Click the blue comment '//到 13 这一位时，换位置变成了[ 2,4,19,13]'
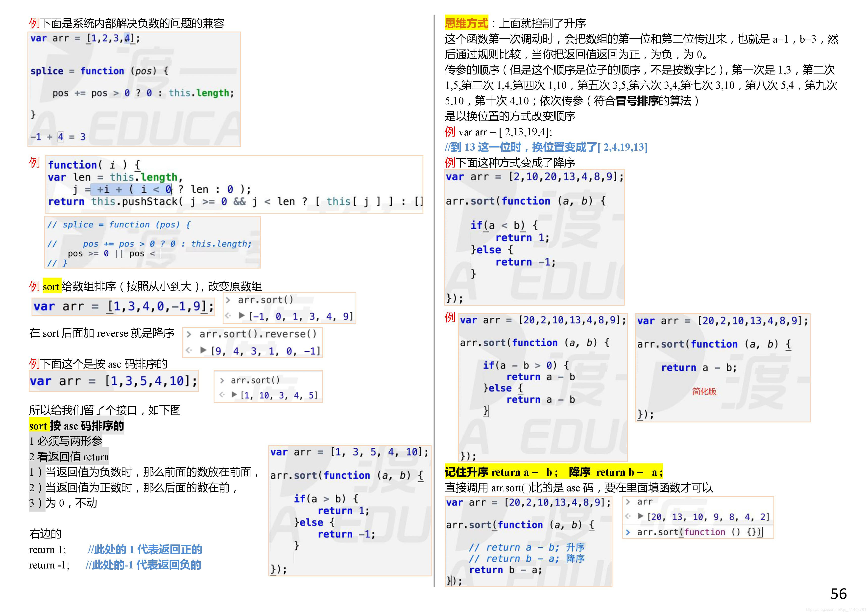The width and height of the screenshot is (868, 614). pos(546,147)
